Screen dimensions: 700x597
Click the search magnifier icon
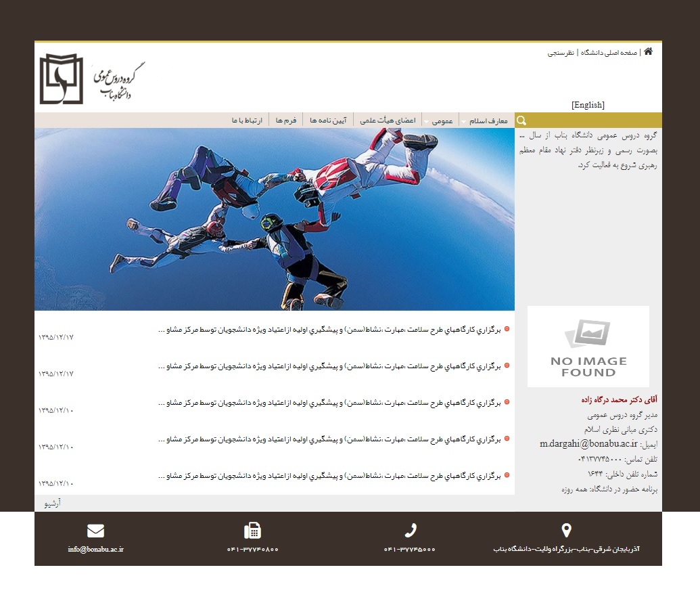click(x=521, y=120)
